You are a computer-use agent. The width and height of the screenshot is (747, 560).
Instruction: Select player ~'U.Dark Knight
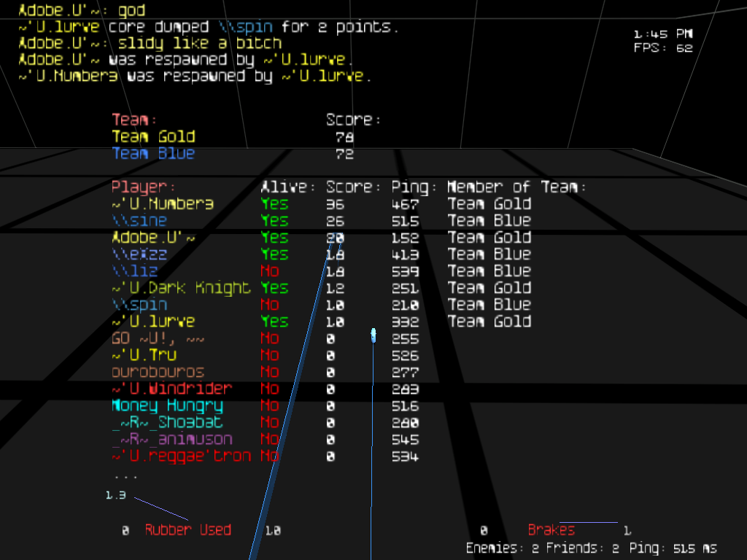[181, 288]
